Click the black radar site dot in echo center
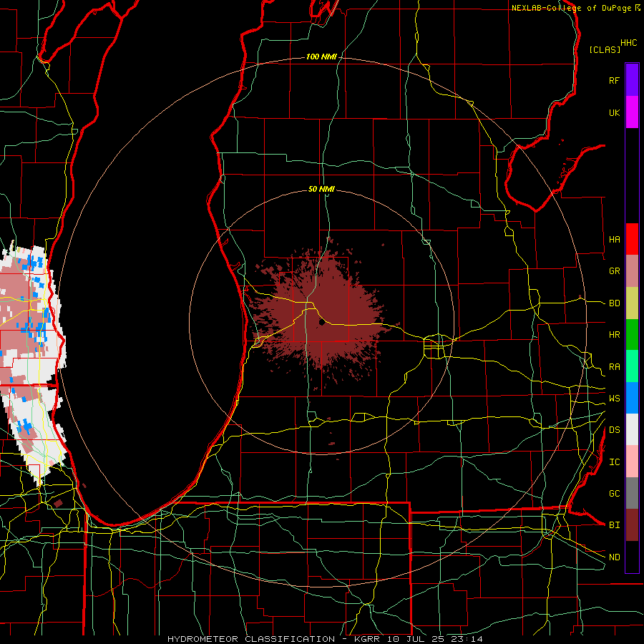Image resolution: width=644 pixels, height=644 pixels. 322,323
